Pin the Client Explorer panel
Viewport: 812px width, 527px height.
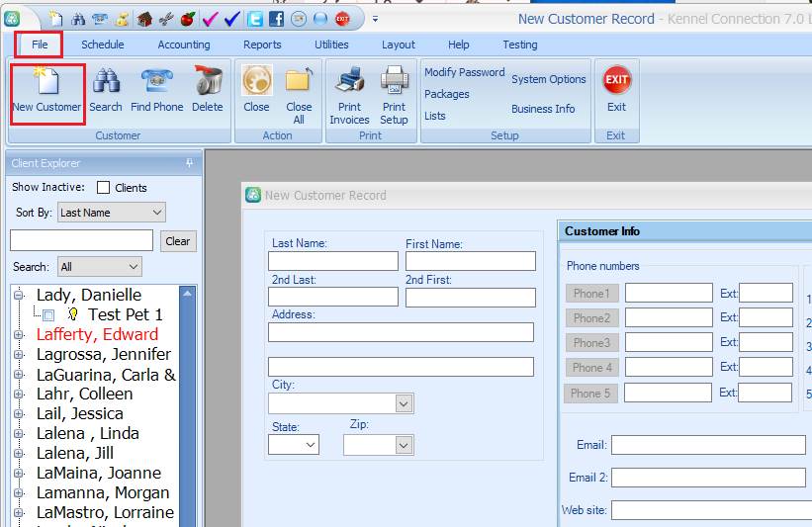pyautogui.click(x=189, y=163)
